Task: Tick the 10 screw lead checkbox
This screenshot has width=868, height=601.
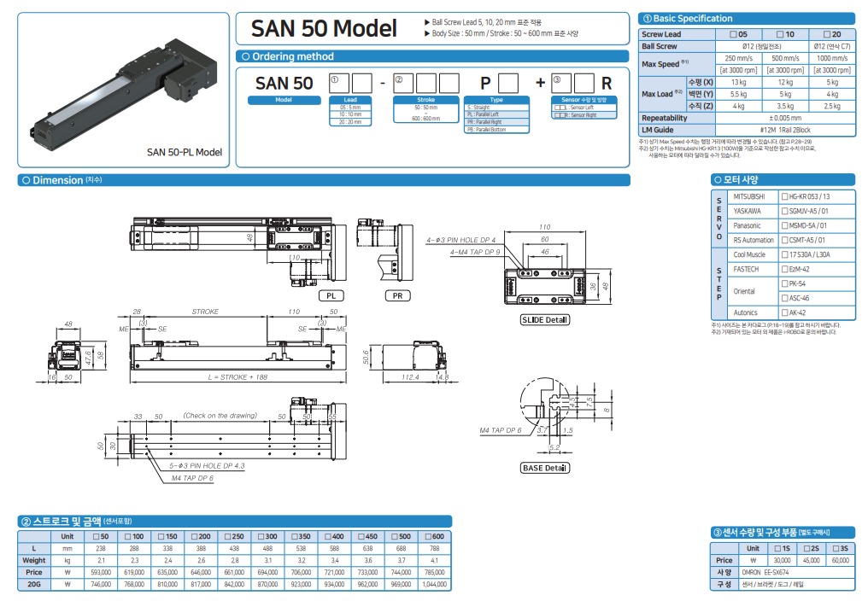Action: click(x=780, y=34)
